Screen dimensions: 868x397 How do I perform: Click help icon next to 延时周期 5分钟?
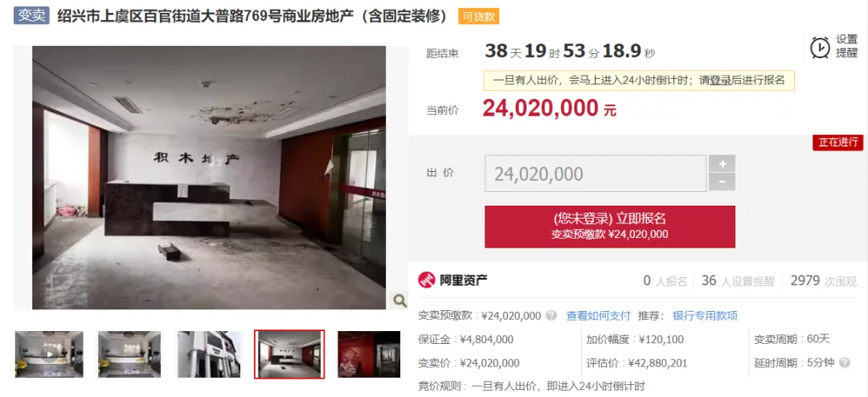844,363
